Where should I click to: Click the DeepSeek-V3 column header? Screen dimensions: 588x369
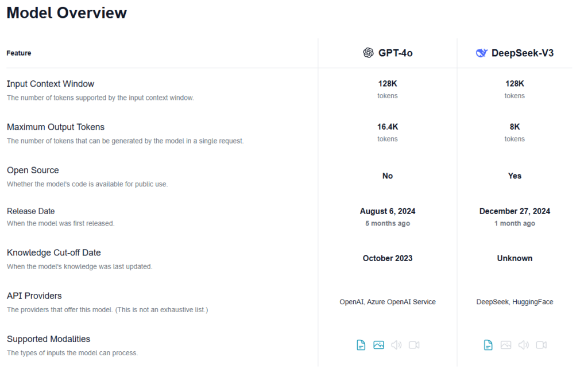523,53
